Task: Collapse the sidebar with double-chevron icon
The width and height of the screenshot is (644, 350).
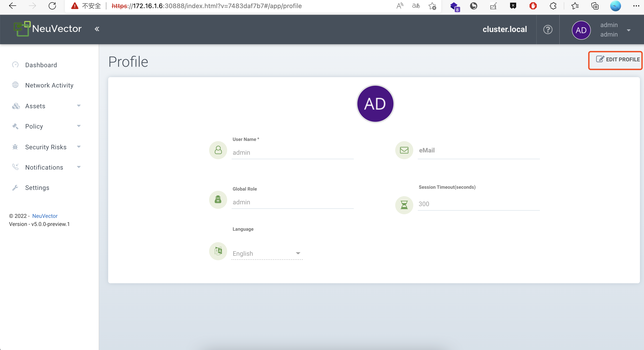Action: 97,29
